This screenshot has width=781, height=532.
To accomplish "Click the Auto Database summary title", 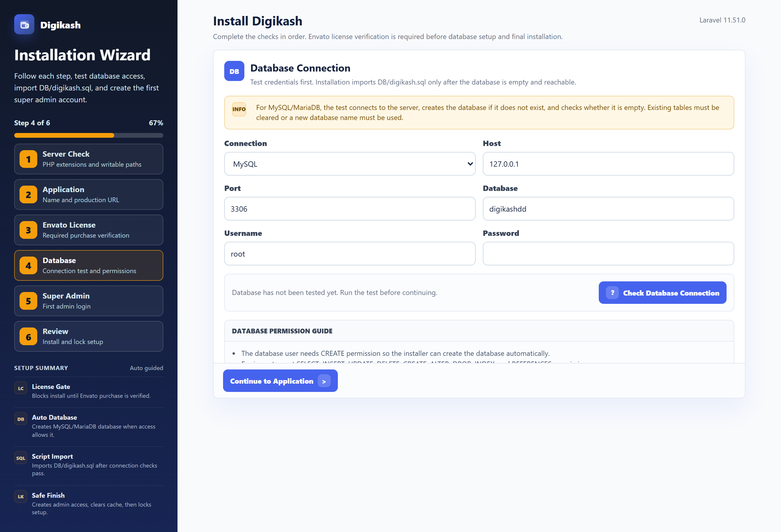I will pyautogui.click(x=54, y=418).
